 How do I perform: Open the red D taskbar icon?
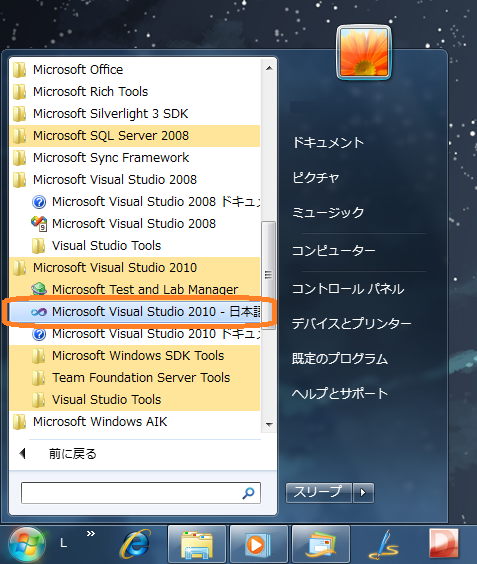pos(444,544)
